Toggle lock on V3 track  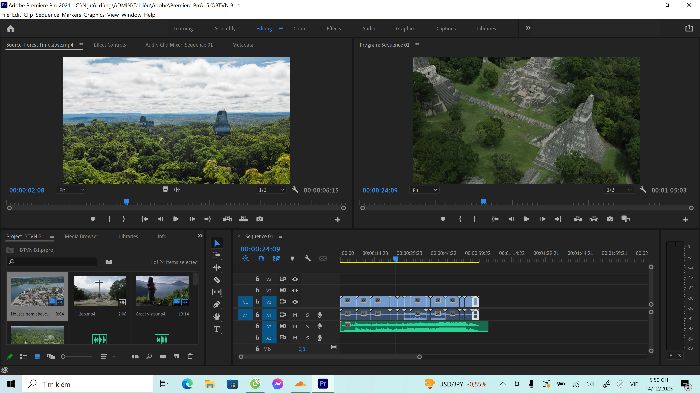[x=257, y=279]
